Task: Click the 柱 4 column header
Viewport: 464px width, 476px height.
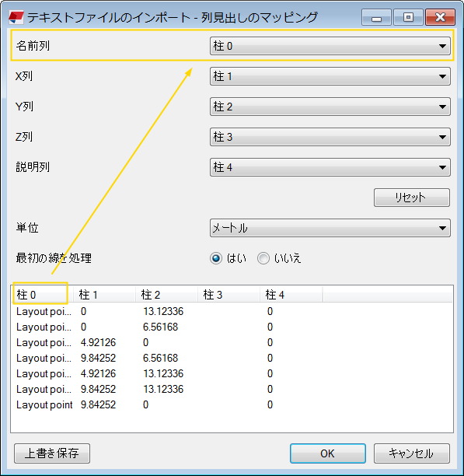Action: (291, 295)
